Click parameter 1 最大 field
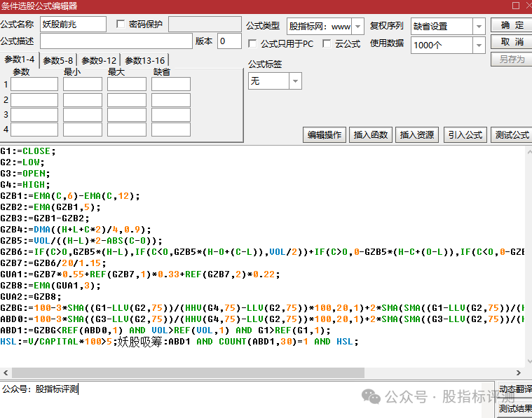 [x=127, y=84]
